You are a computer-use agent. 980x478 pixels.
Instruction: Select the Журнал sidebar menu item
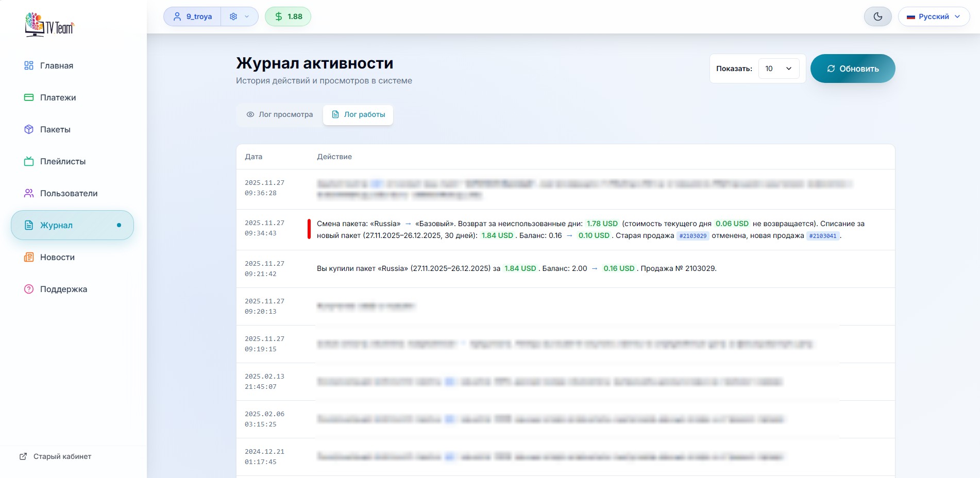[72, 225]
